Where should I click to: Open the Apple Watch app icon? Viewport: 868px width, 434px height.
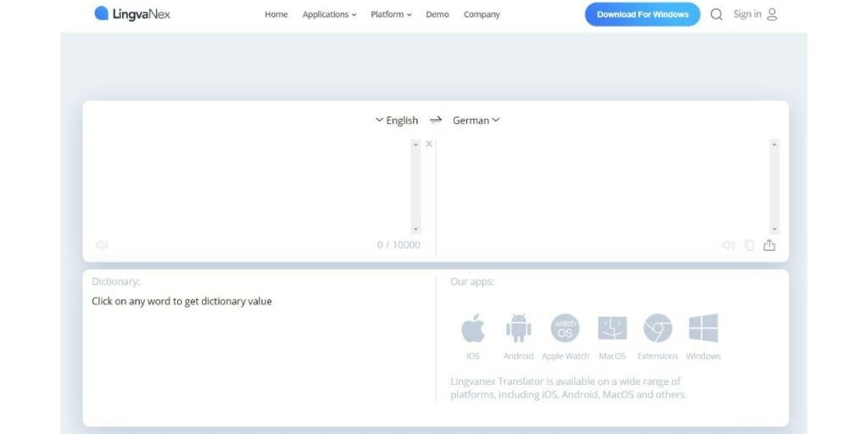(x=565, y=328)
